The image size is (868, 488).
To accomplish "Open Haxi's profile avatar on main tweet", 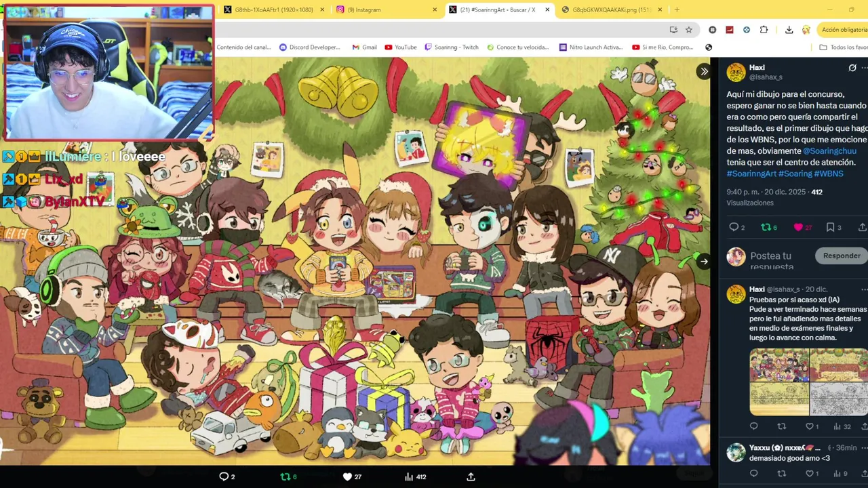I will [x=736, y=73].
